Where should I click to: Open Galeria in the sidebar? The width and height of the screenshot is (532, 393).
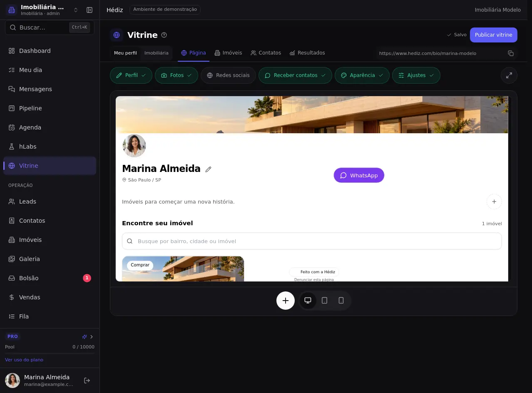(x=50, y=259)
